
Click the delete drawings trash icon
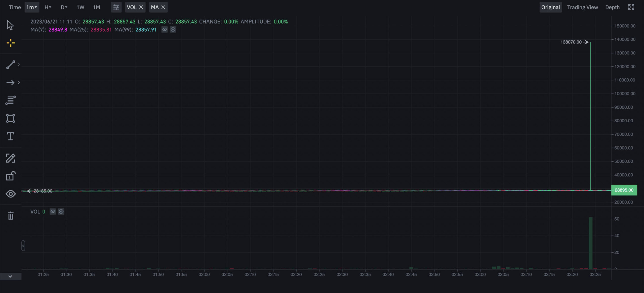pyautogui.click(x=11, y=216)
